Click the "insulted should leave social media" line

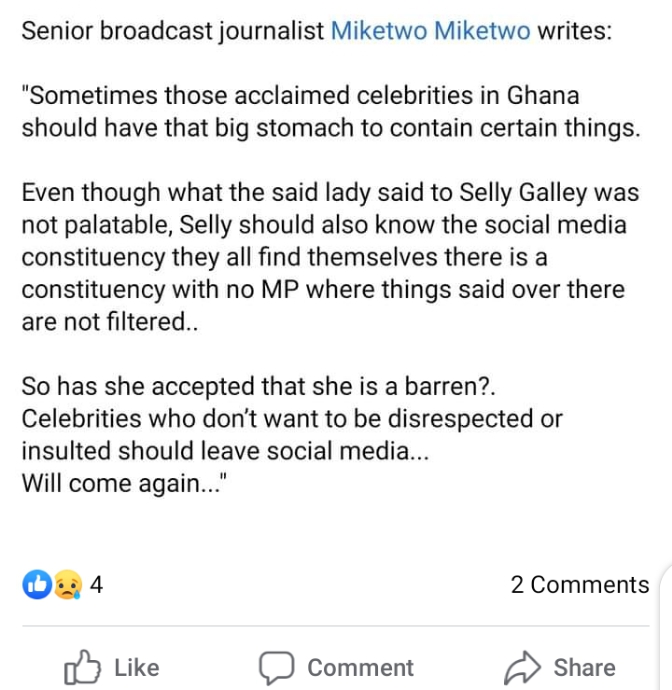click(226, 450)
